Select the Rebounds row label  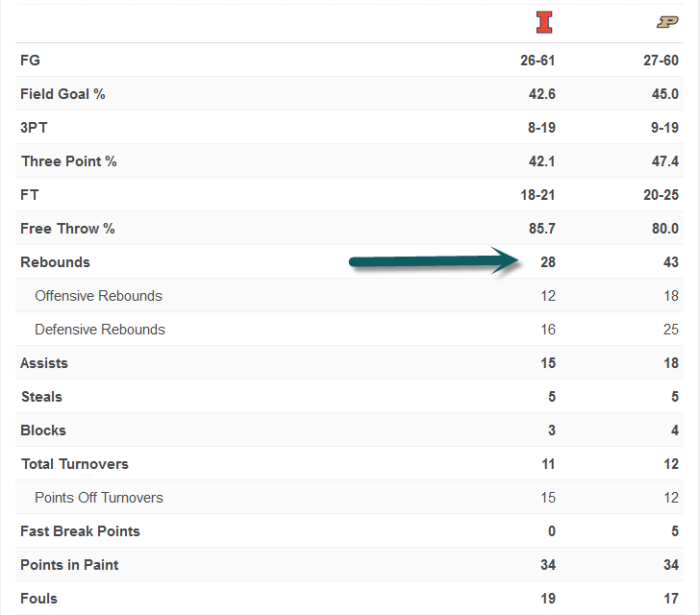pyautogui.click(x=55, y=262)
